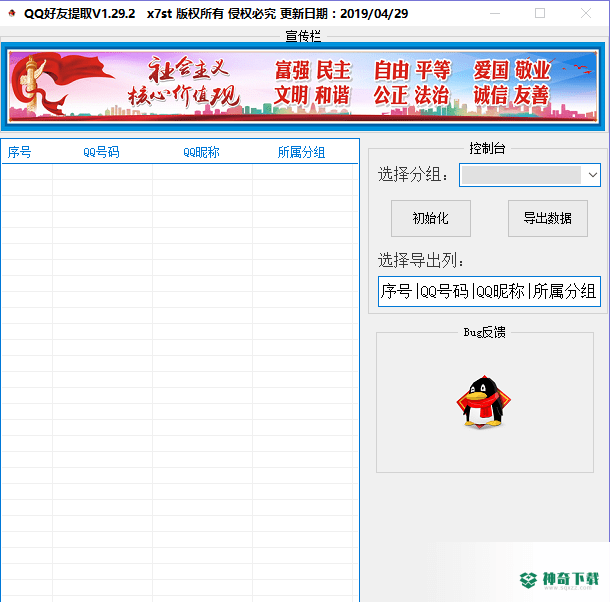Image resolution: width=611 pixels, height=602 pixels.
Task: Minimize the QQ好友提取 window
Action: pyautogui.click(x=495, y=13)
